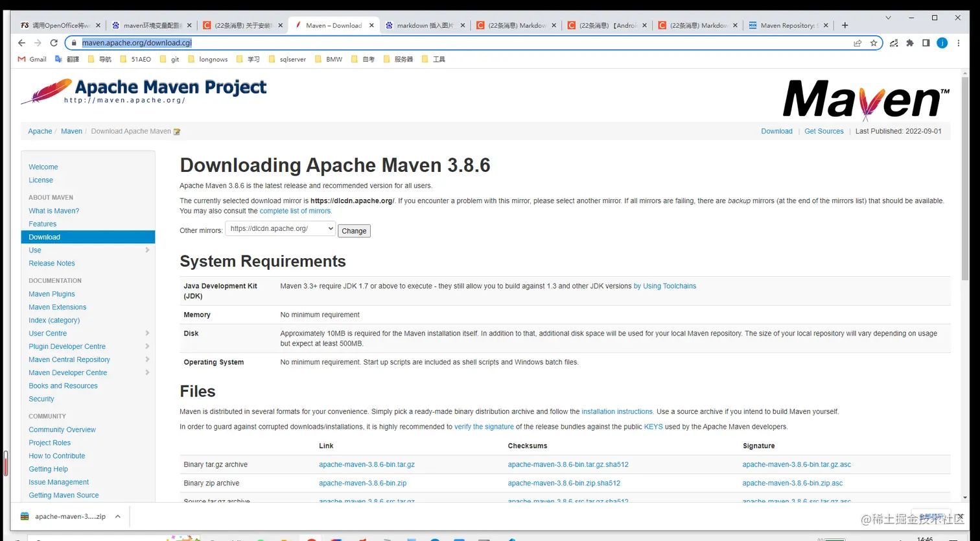
Task: Switch to the maven环境变量配置 tab
Action: [152, 25]
